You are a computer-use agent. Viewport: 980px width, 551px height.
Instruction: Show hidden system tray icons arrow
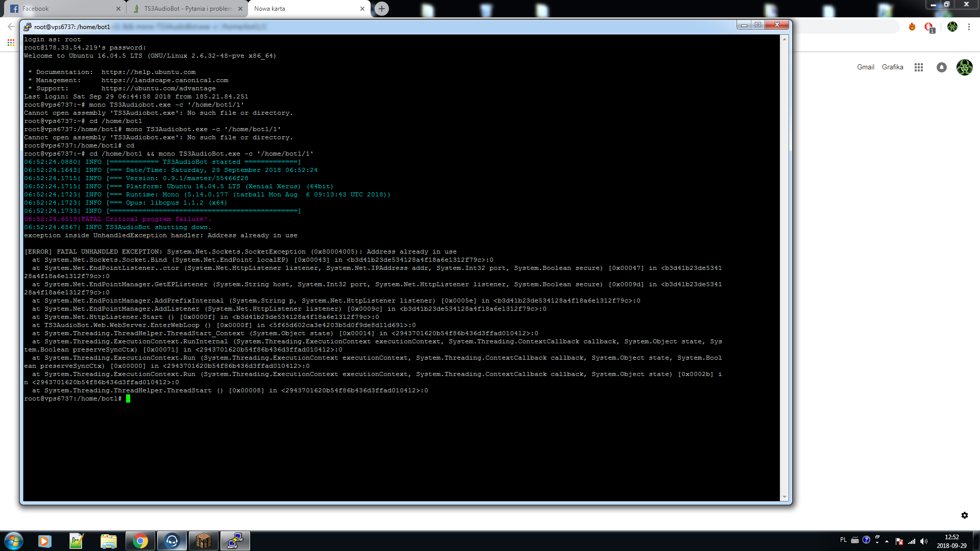[887, 541]
